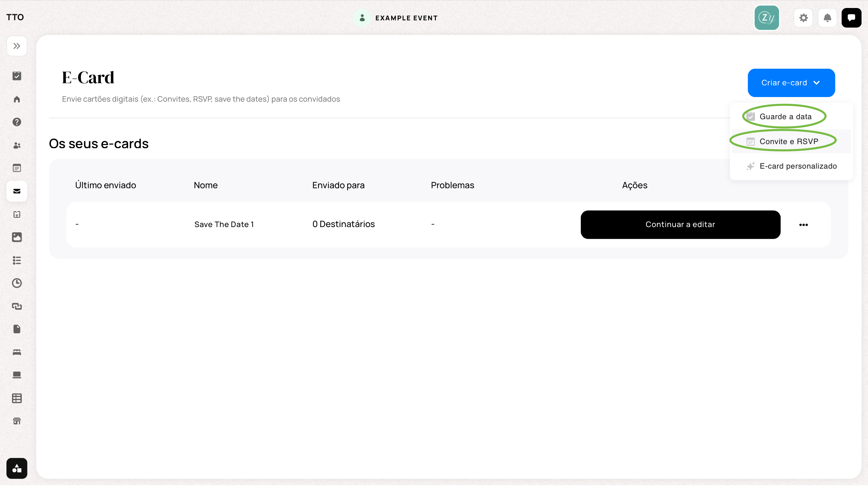Open three-dot actions menu for Save The Date 1

[803, 225]
